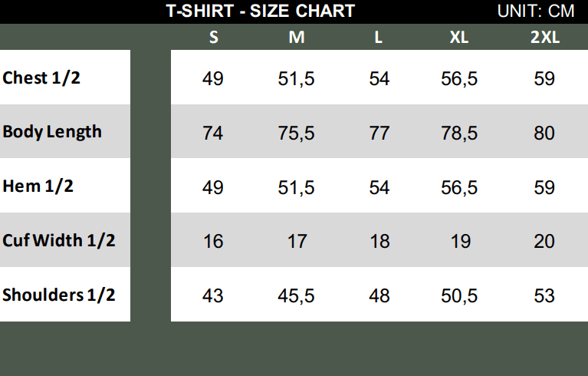588x376 pixels.
Task: Click the UNIT: CM label
Action: (536, 11)
